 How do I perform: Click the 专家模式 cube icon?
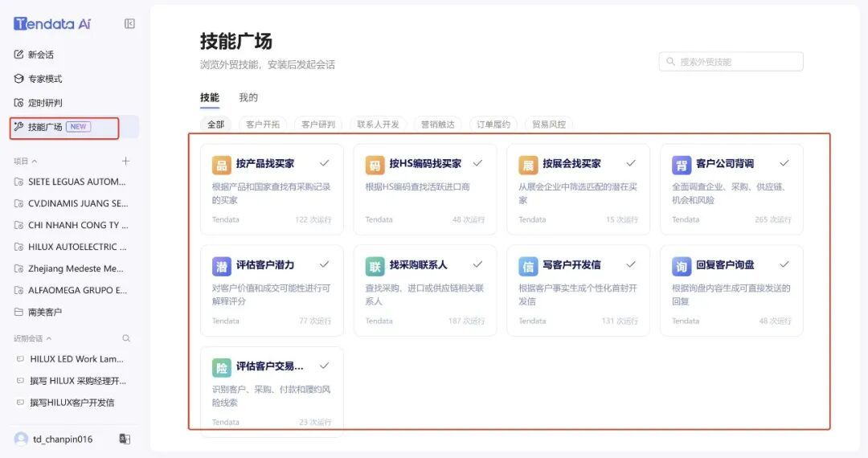tap(18, 79)
